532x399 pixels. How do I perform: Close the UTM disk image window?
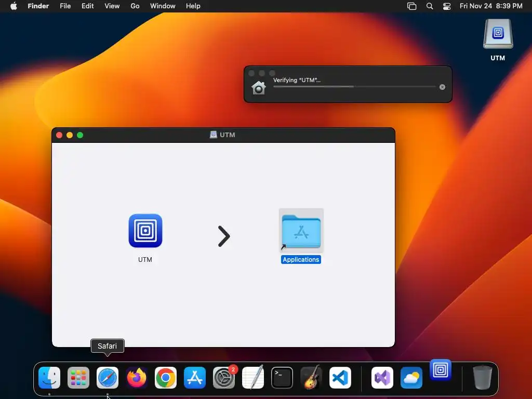tap(59, 135)
